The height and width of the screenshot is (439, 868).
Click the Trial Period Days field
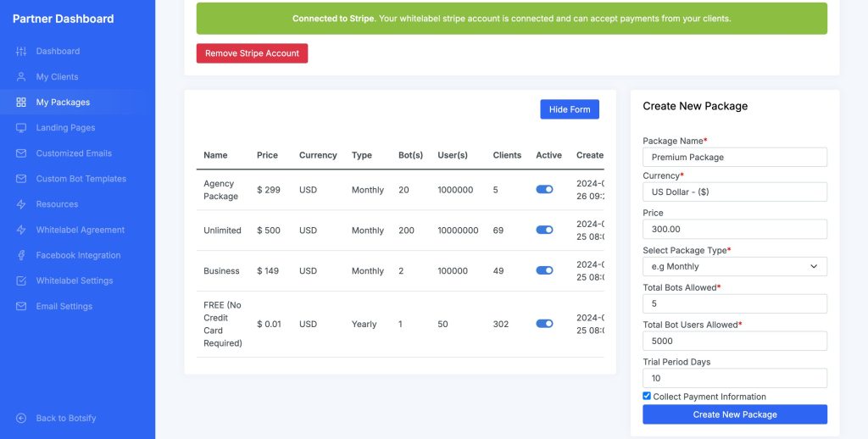(x=735, y=378)
